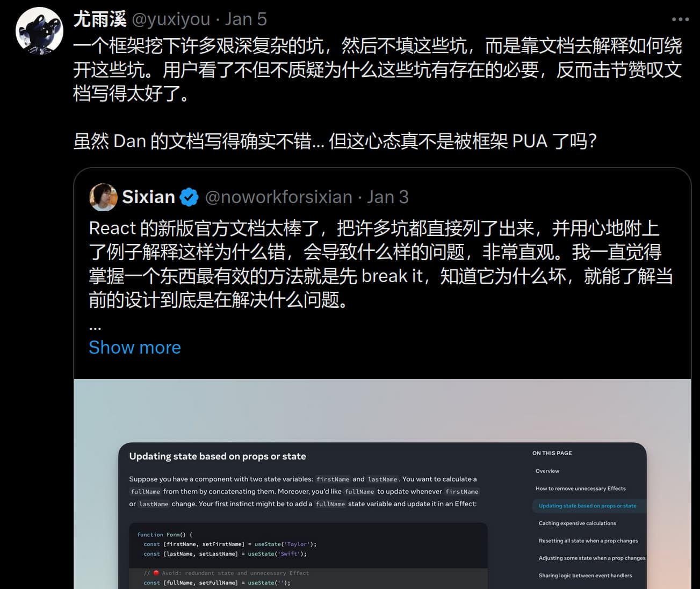
Task: Select Sharing logic between event handlers
Action: click(585, 576)
